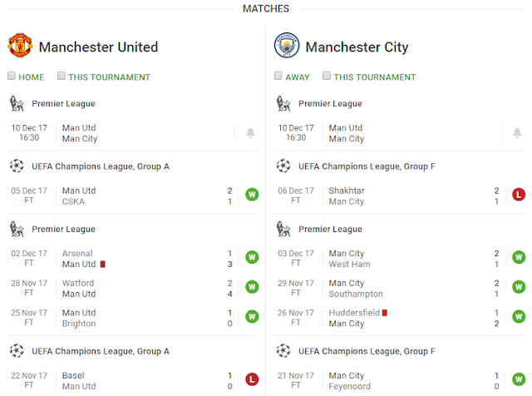
Task: Open Manchester United's first Premier League heading
Action: [63, 104]
